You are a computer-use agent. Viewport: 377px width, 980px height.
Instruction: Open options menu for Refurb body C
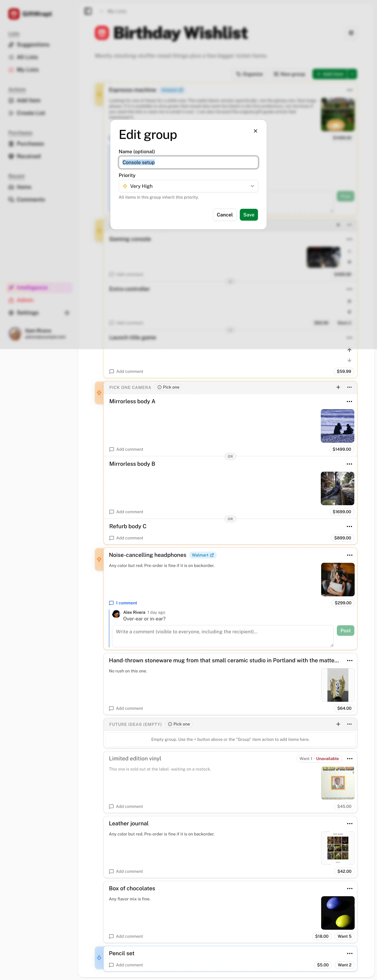pos(349,526)
